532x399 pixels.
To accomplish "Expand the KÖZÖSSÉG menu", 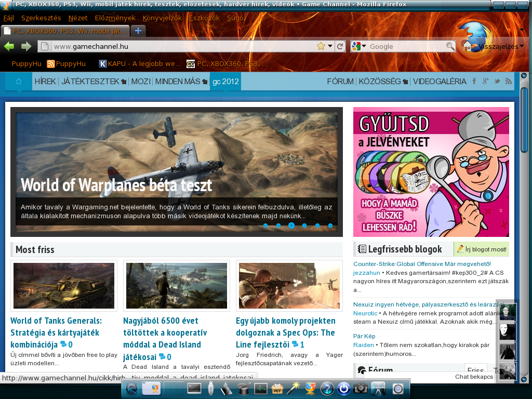I will 383,82.
